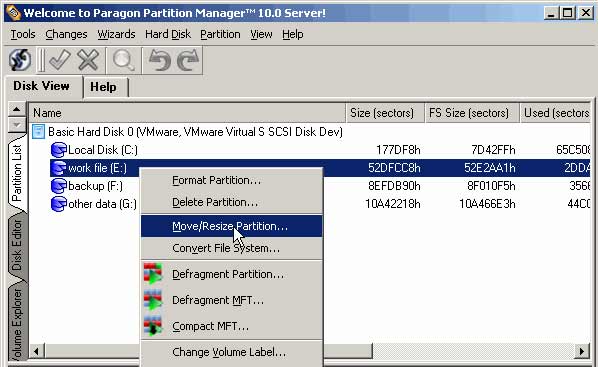Click the FS size value 8F010F5h
The image size is (598, 367).
tap(491, 186)
